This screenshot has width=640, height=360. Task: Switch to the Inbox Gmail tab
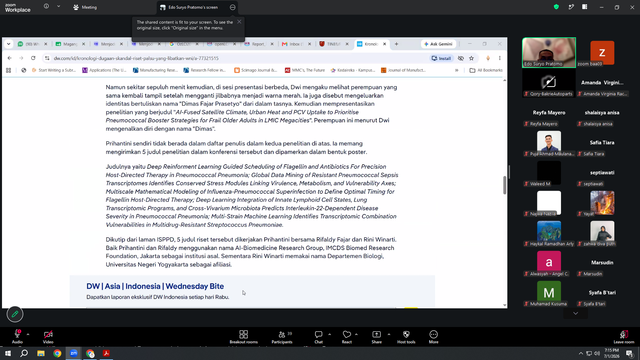tap(297, 44)
